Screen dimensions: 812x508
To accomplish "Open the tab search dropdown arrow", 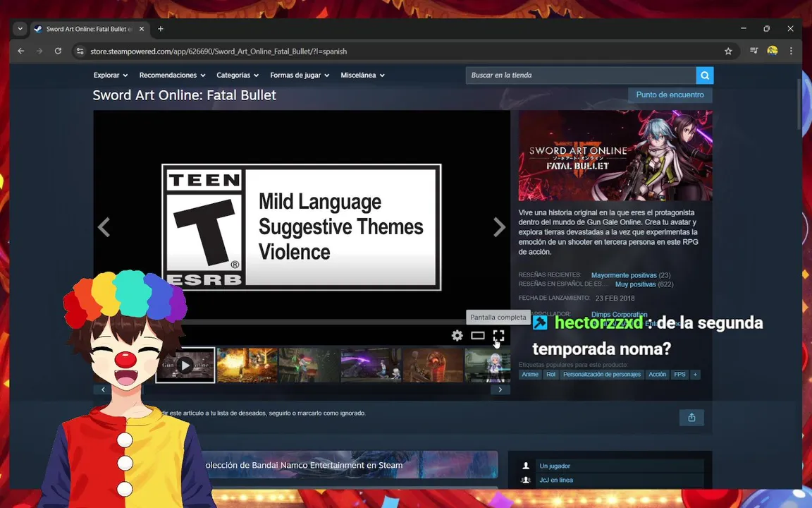I will pos(20,29).
